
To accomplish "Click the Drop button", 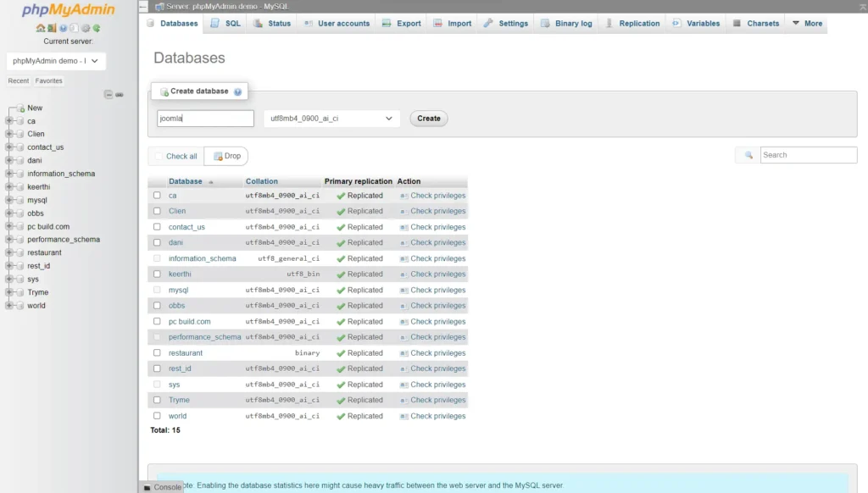I will 226,156.
